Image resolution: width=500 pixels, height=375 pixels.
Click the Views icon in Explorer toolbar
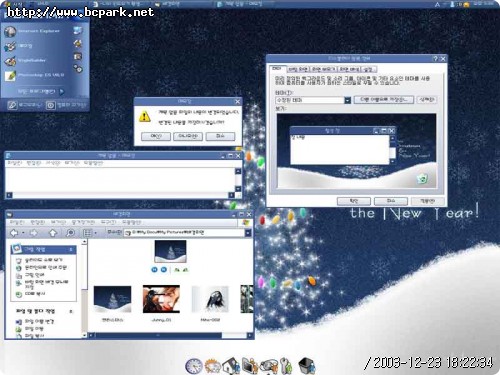87,233
